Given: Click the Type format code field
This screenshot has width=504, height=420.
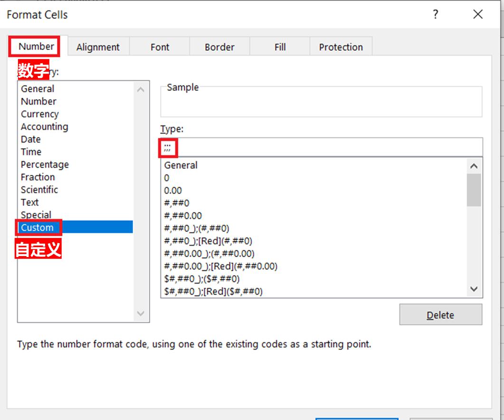Looking at the screenshot, I should tap(322, 147).
